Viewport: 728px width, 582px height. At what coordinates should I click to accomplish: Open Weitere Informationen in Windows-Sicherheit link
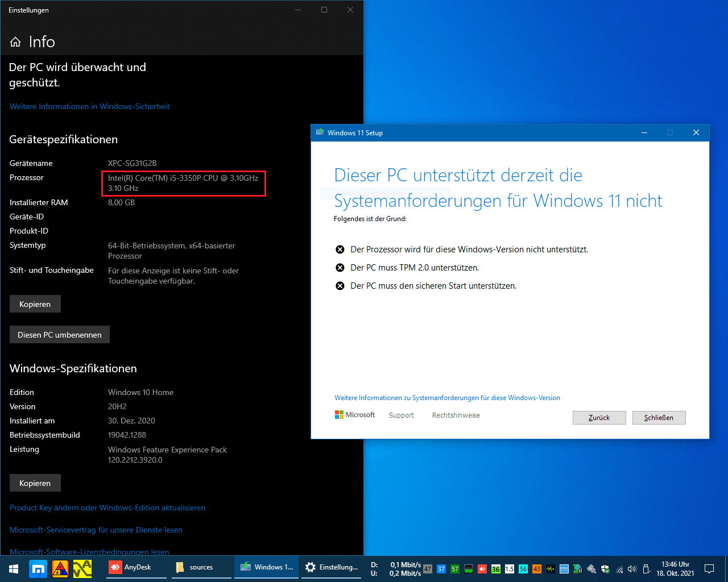(90, 106)
